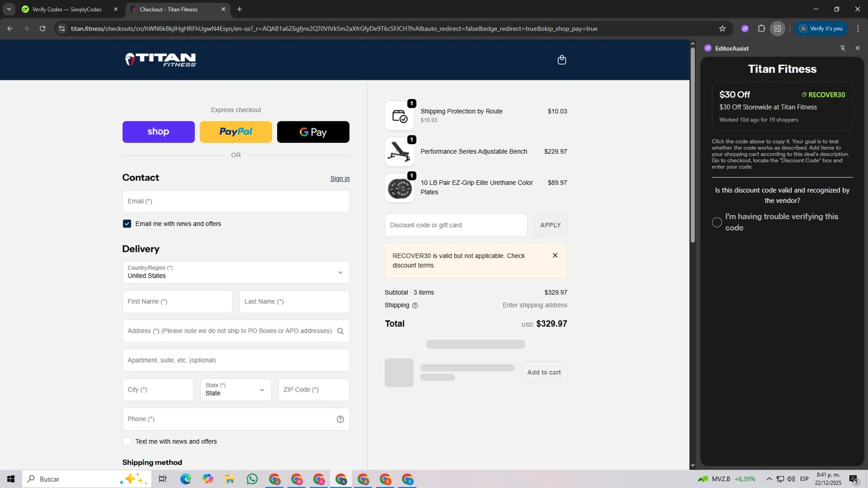The width and height of the screenshot is (868, 488).
Task: Click the Shipping Protection by Route thumbnail
Action: coord(399,116)
